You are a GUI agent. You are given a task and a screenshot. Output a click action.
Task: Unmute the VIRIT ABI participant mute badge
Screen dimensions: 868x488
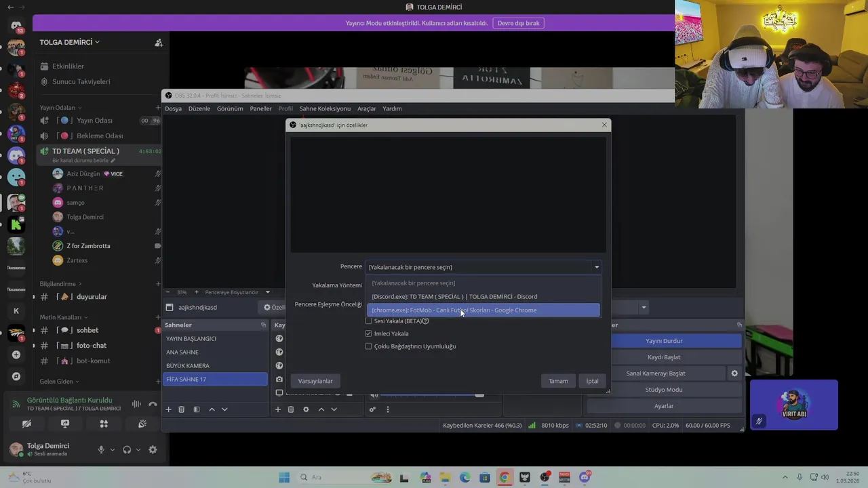pyautogui.click(x=759, y=422)
